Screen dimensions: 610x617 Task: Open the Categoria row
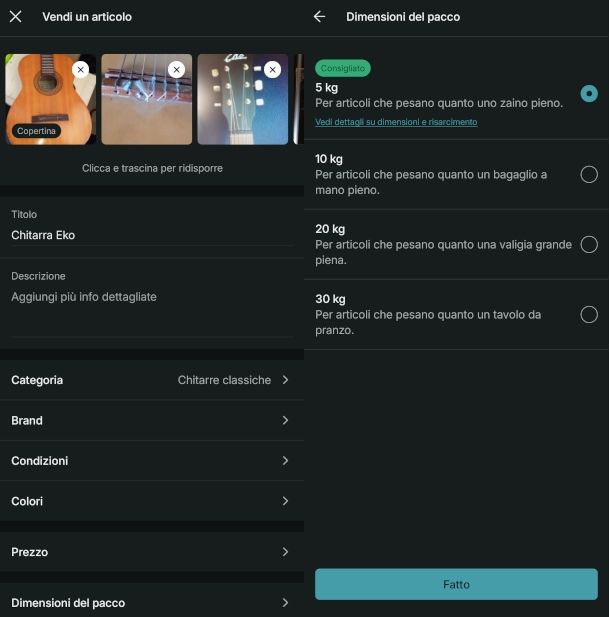point(152,380)
